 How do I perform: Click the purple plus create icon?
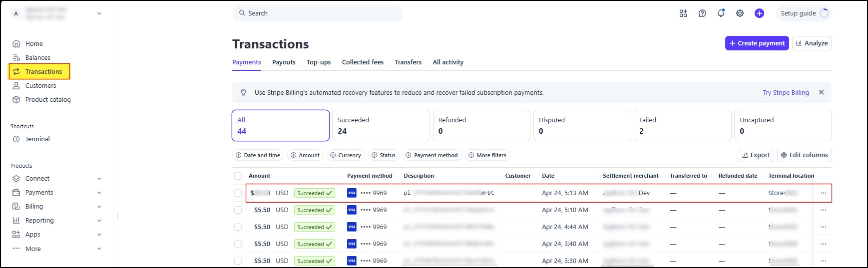(759, 13)
